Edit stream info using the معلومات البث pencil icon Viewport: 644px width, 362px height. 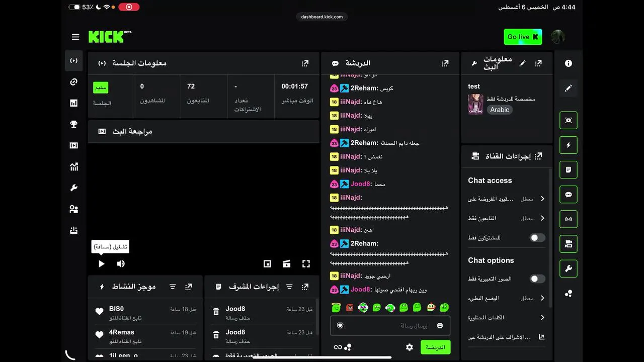(523, 63)
